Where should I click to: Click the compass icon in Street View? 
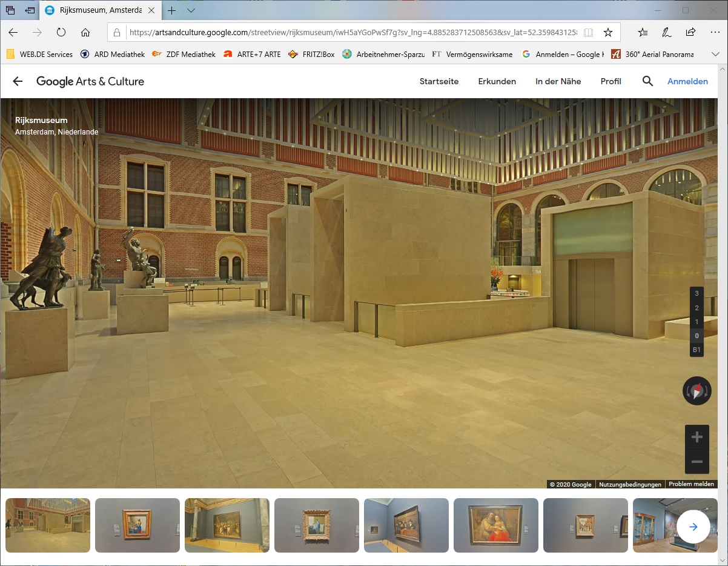point(697,391)
